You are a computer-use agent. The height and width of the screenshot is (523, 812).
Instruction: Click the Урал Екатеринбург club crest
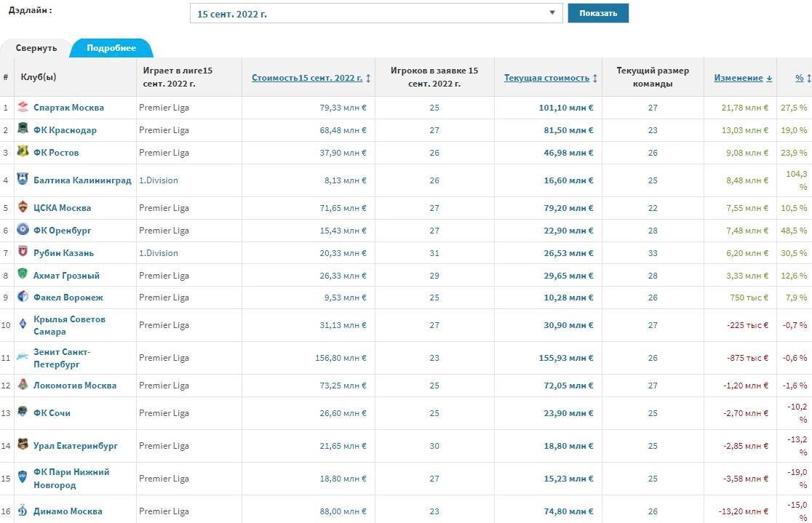[23, 444]
